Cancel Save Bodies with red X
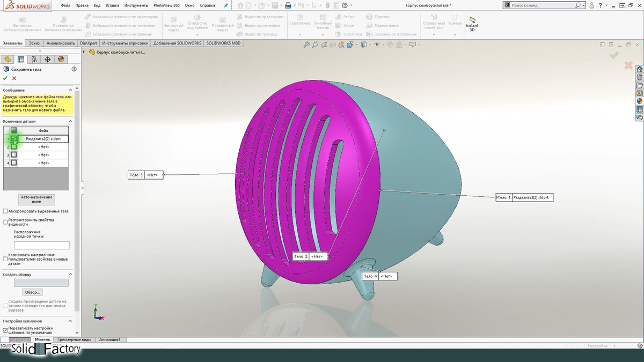Image resolution: width=644 pixels, height=362 pixels. [x=14, y=78]
